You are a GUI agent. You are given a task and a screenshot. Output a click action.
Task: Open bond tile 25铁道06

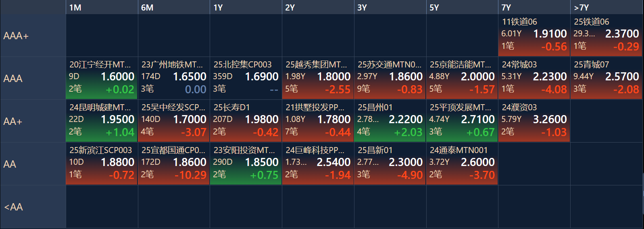click(606, 36)
